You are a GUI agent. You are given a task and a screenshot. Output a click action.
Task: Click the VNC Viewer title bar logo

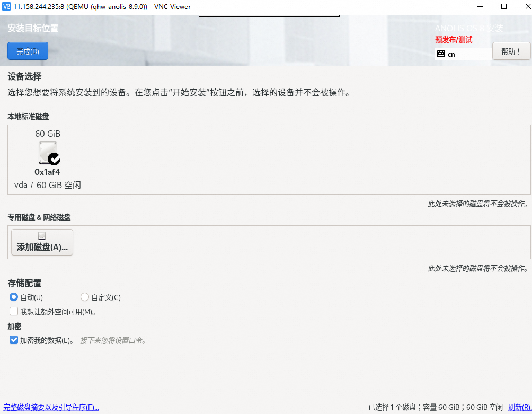click(x=6, y=6)
